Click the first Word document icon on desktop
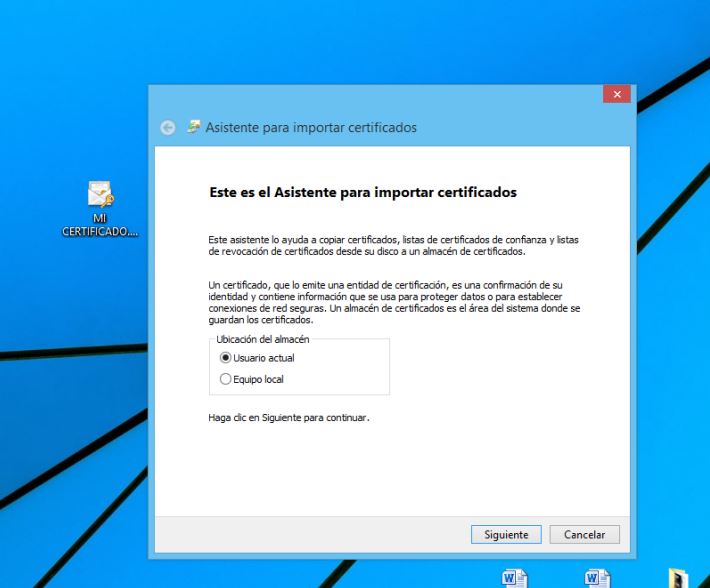Screen dimensions: 710x588 point(514,578)
